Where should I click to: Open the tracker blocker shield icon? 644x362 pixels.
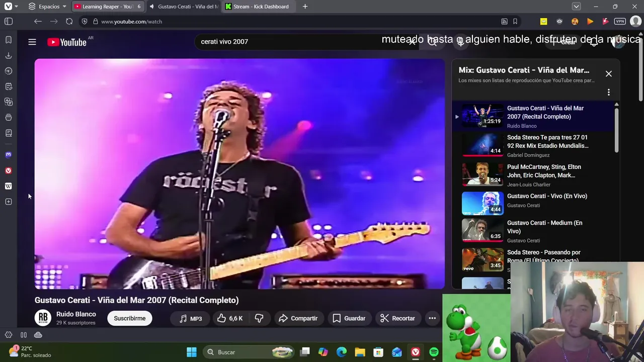[x=85, y=22]
